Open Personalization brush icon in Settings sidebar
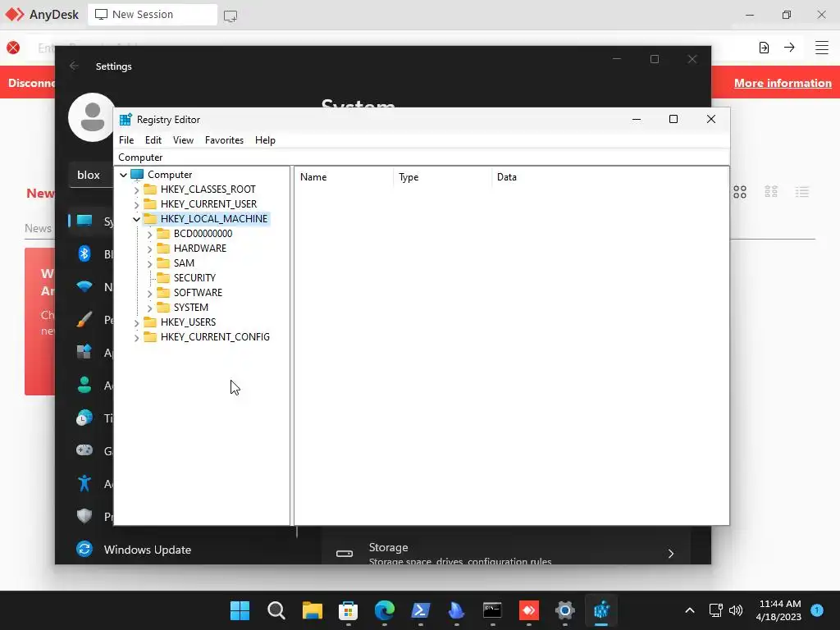 (x=84, y=319)
